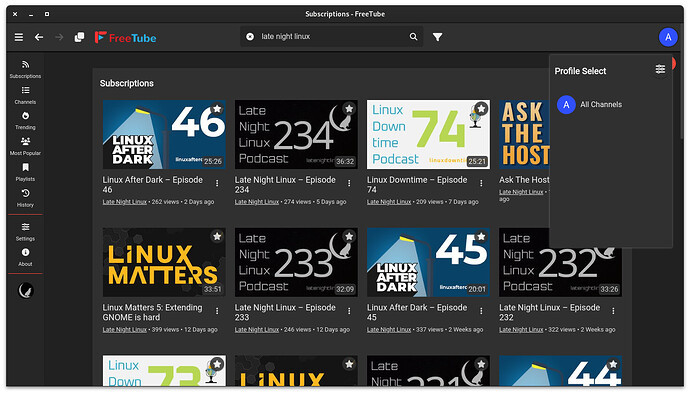Play Ask The Host thumbnail
The height and width of the screenshot is (394, 690).
coord(524,134)
